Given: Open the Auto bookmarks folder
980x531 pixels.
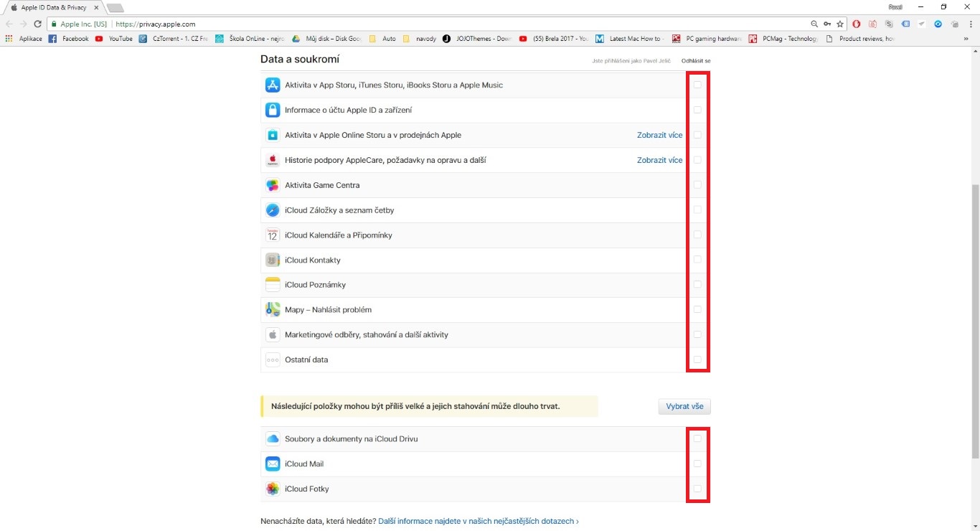Looking at the screenshot, I should pyautogui.click(x=382, y=39).
